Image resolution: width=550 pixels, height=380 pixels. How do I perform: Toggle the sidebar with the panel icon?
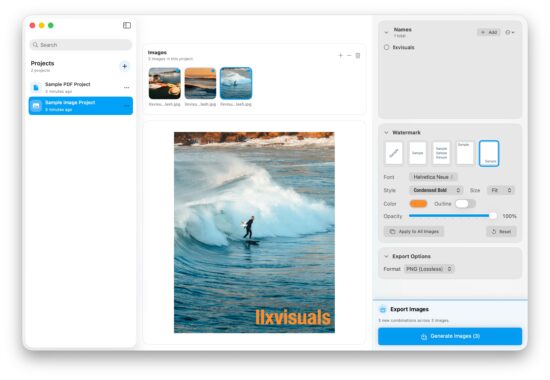click(127, 25)
